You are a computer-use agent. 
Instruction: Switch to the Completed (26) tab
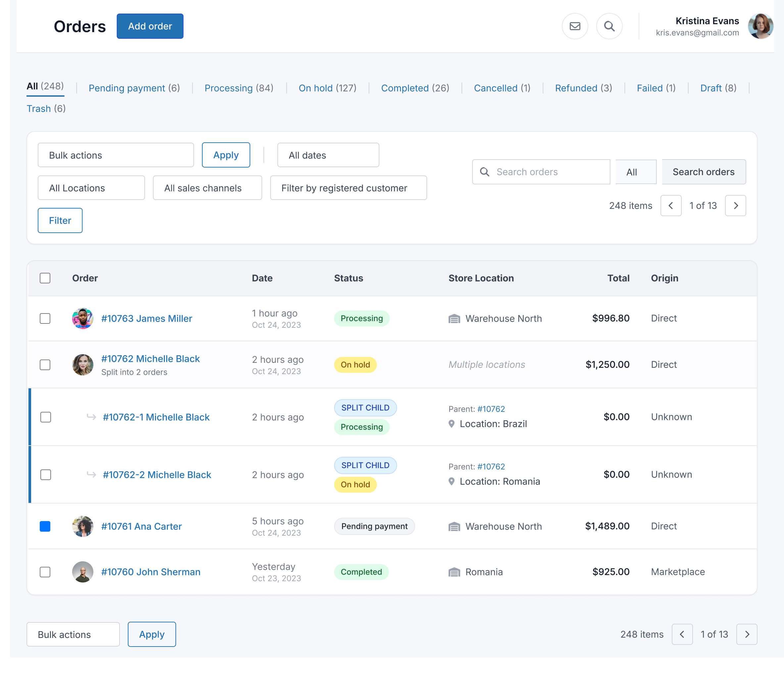(x=415, y=88)
